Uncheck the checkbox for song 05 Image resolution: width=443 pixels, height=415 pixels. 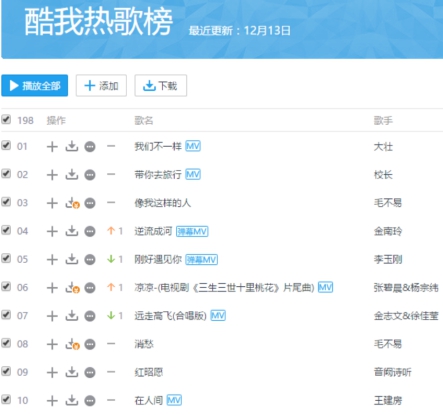pos(6,258)
